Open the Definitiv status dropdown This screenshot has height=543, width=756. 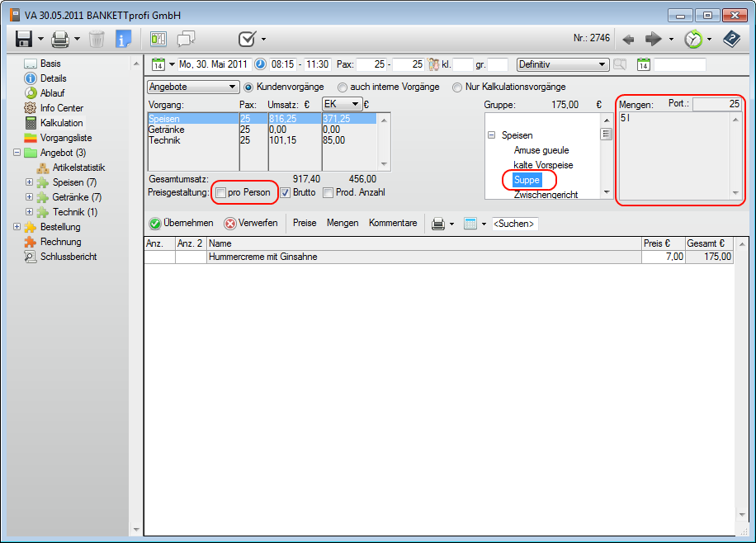(562, 64)
